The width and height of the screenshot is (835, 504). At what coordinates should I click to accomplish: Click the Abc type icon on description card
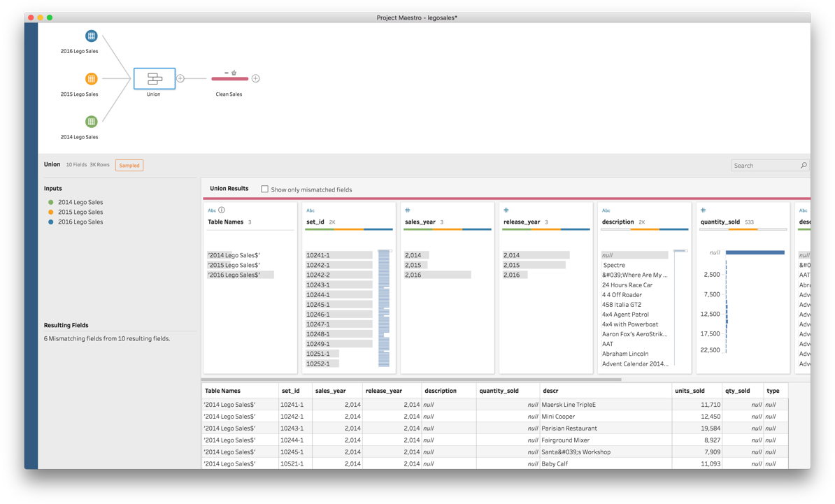point(606,210)
